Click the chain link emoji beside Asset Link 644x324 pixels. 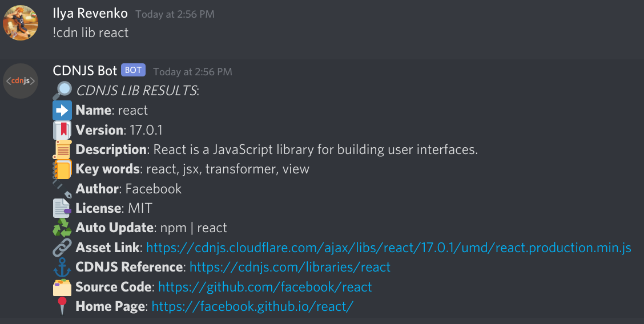(62, 248)
